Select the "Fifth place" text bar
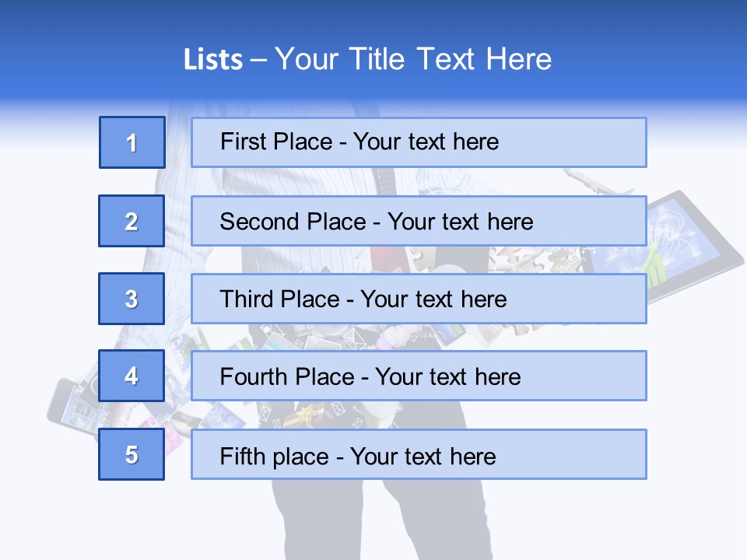Screen dimensions: 747x560 pyautogui.click(x=419, y=454)
